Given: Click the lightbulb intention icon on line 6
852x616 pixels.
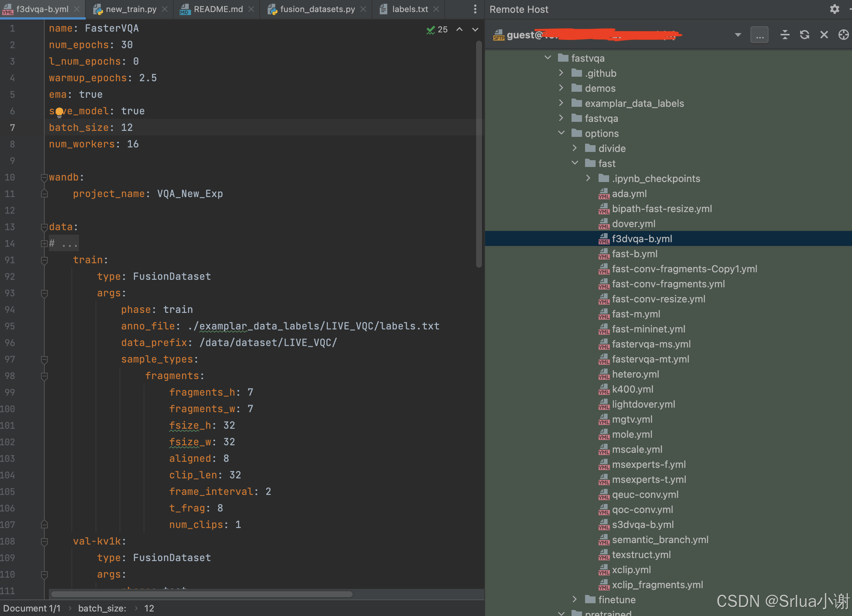Looking at the screenshot, I should pos(59,112).
